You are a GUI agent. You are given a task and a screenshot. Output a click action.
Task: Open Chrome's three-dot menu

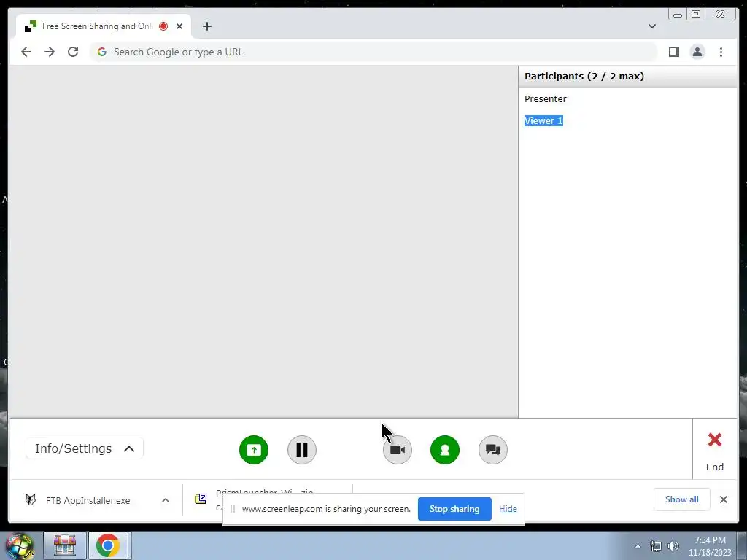tap(721, 52)
